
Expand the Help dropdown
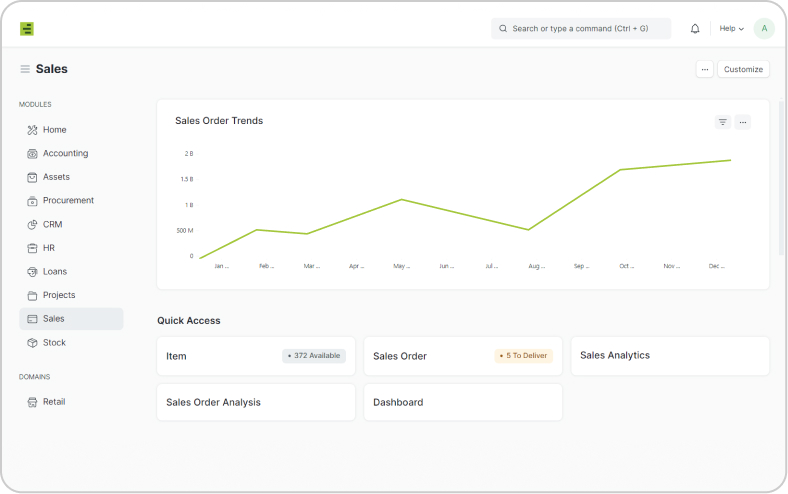coord(731,29)
